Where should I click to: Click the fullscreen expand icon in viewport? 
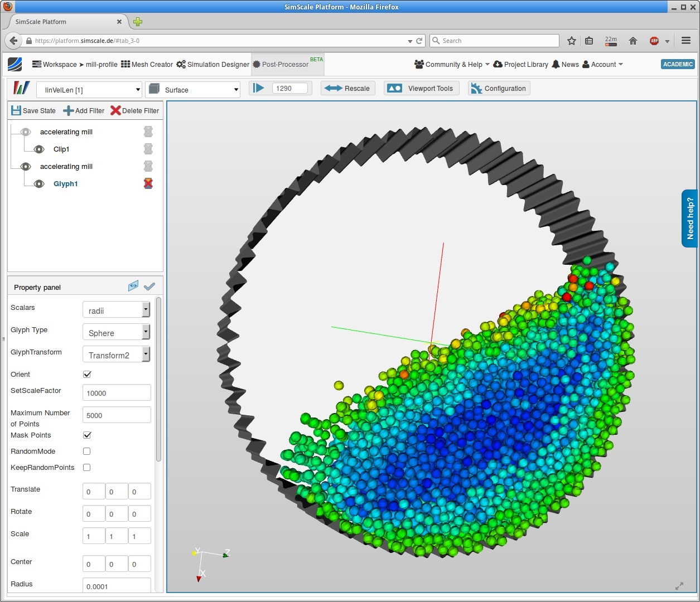coord(679,586)
